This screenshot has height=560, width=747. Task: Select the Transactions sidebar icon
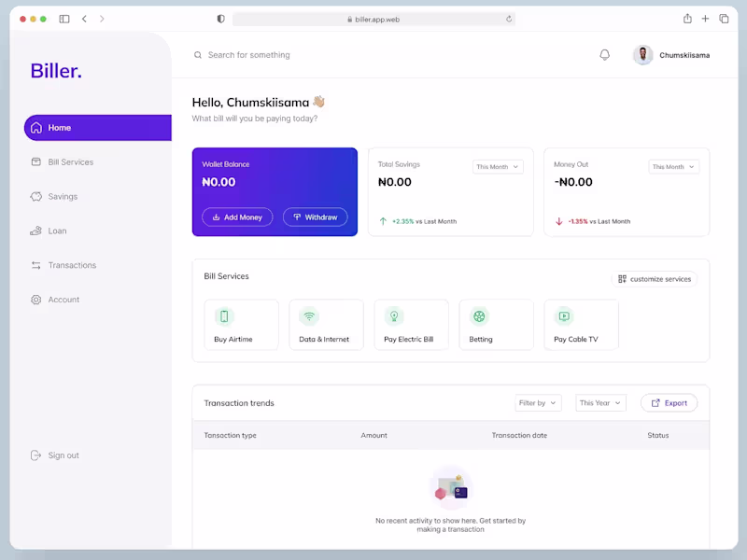click(x=36, y=265)
